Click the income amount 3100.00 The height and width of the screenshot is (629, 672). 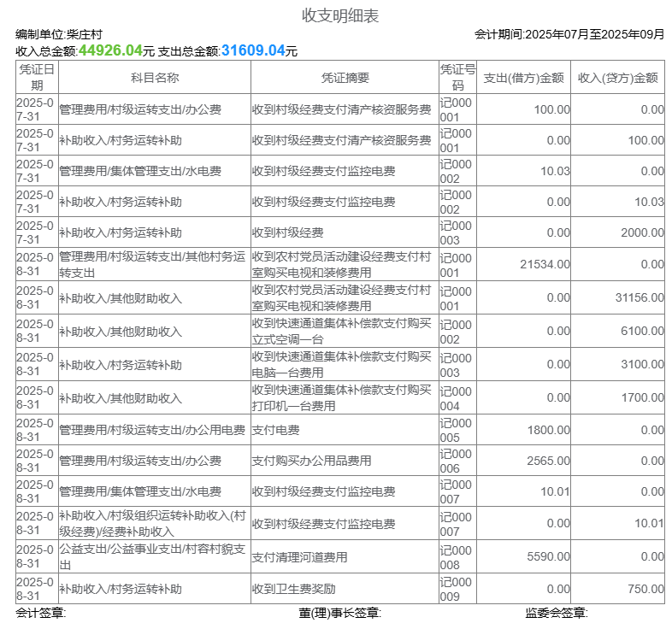642,365
